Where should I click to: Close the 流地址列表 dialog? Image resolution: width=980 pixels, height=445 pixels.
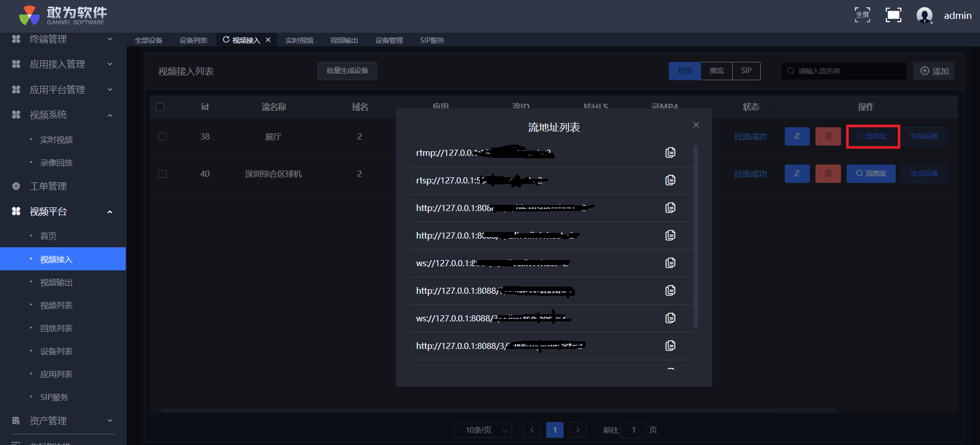click(x=695, y=125)
